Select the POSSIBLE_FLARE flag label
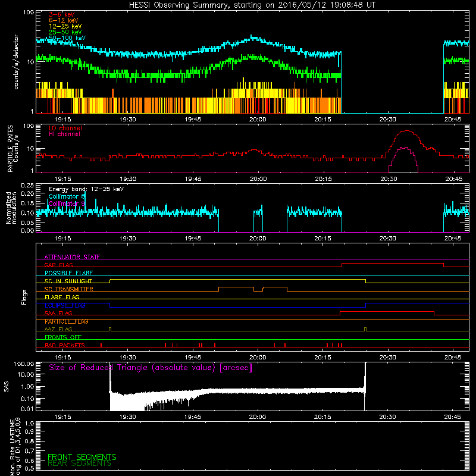This screenshot has height=476, width=476. [68, 273]
